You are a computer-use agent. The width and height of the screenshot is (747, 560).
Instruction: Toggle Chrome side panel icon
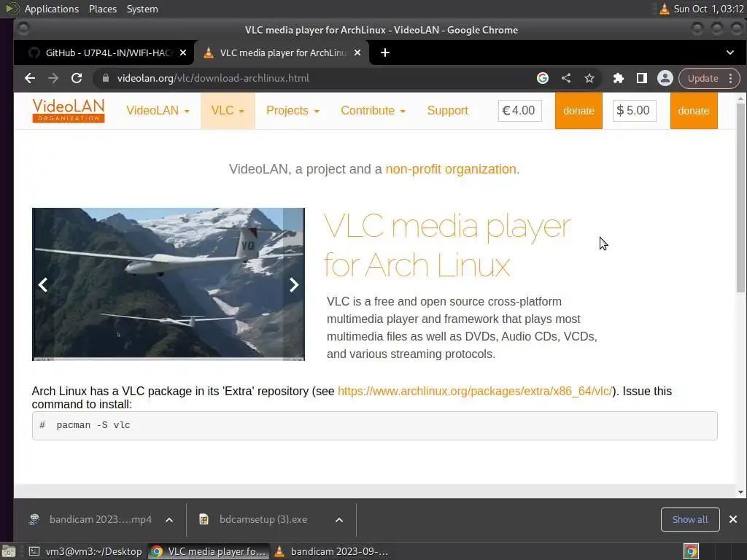coord(642,78)
